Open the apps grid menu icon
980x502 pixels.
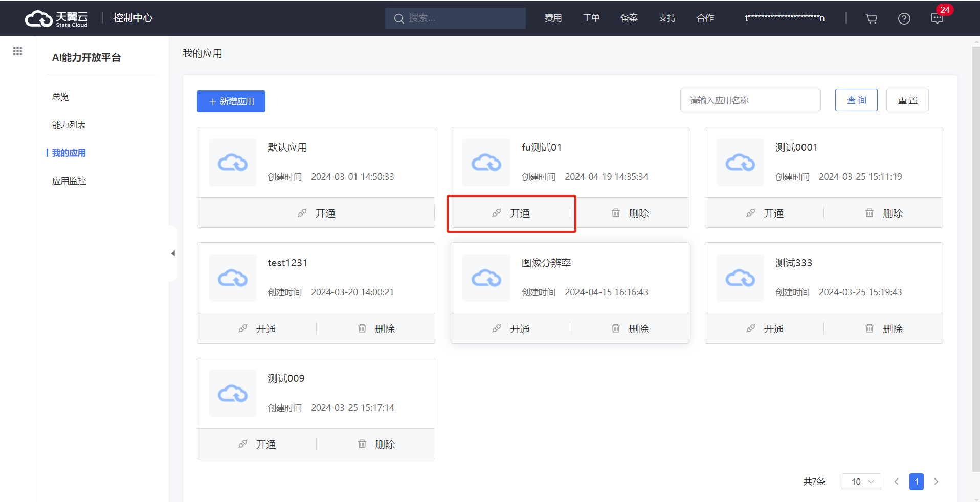(x=17, y=51)
